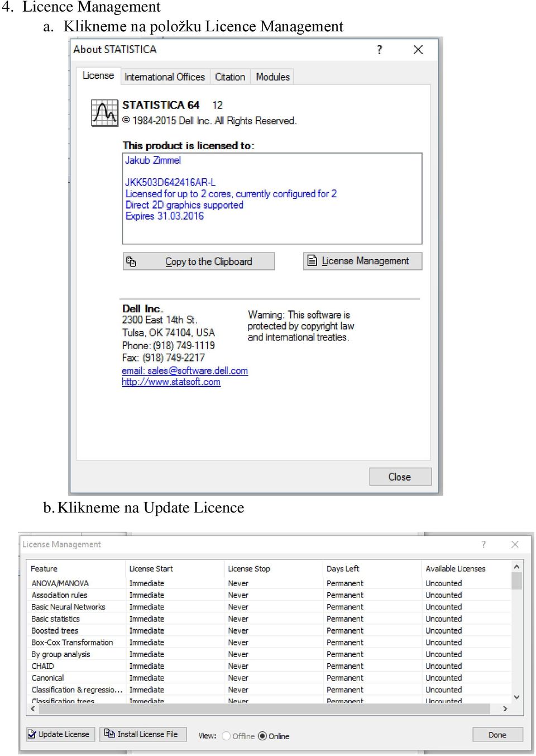Sort by the License Start column header
The width and height of the screenshot is (536, 756).
(175, 569)
